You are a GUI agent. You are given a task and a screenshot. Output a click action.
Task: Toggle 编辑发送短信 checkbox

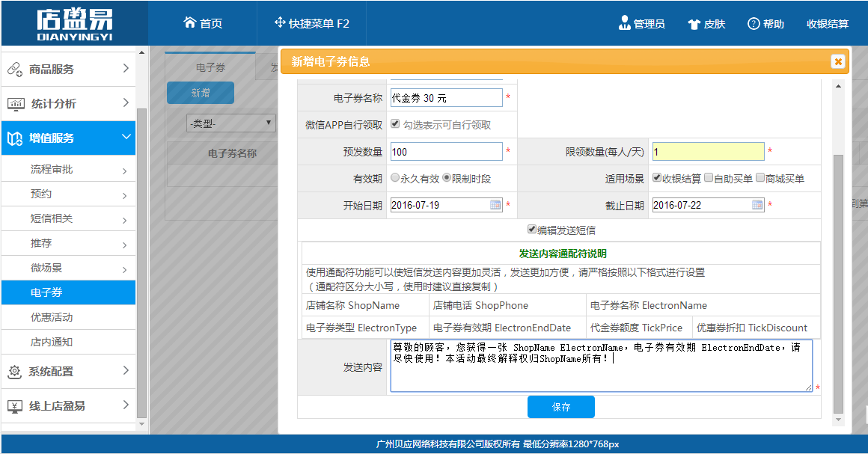(532, 229)
